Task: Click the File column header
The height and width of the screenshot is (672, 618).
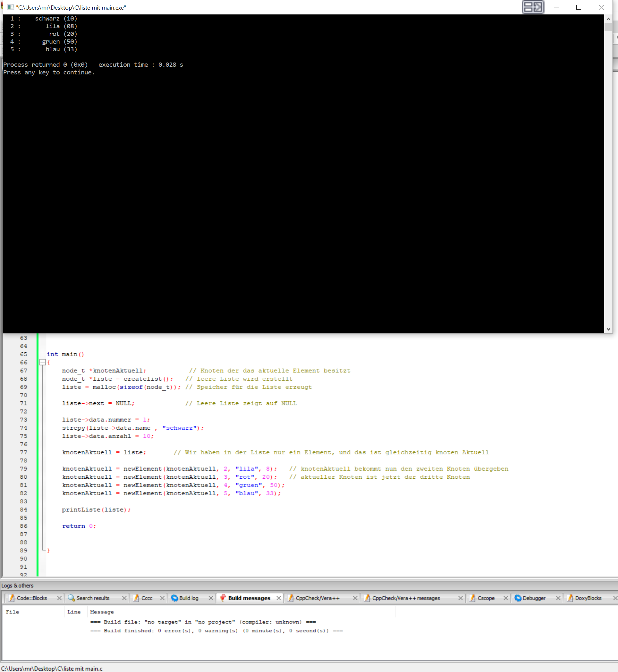Action: tap(13, 612)
